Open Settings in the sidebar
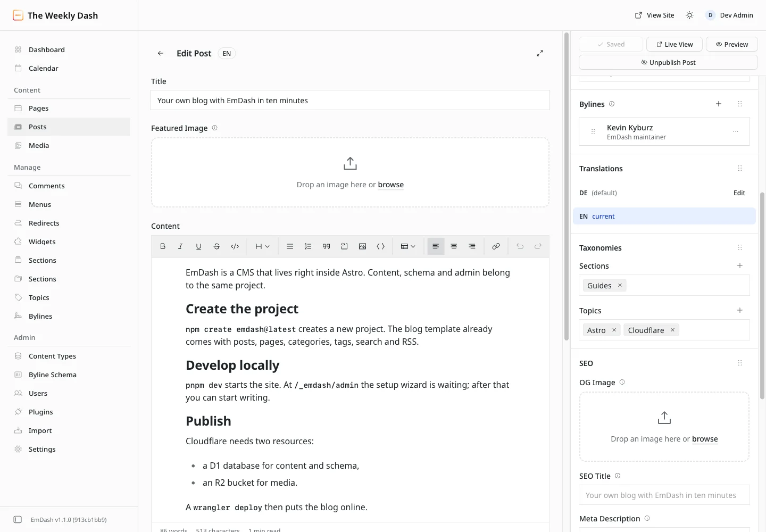This screenshot has width=766, height=532. pos(69,449)
